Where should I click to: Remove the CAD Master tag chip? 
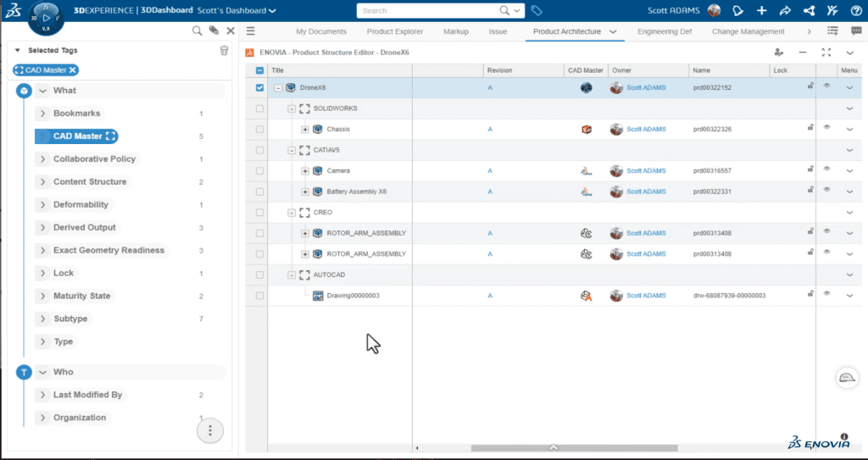[73, 70]
